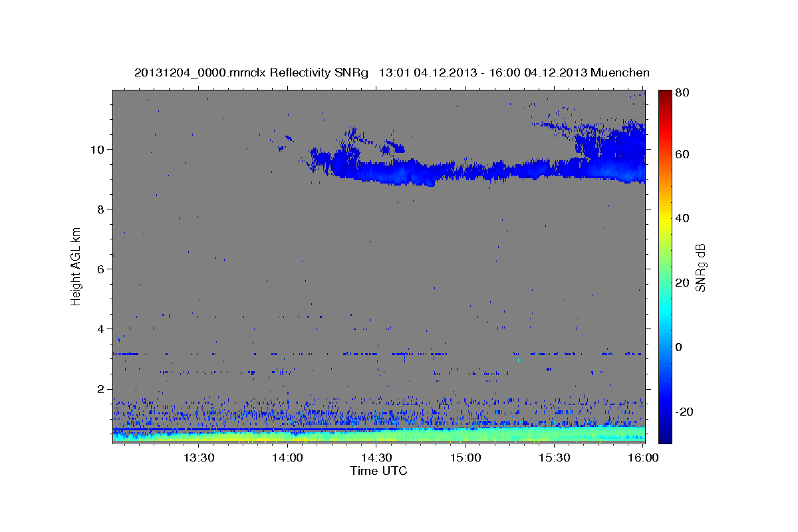Image resolution: width=798 pixels, height=532 pixels.
Task: Click the 13:30 time tick label
Action: coord(198,458)
